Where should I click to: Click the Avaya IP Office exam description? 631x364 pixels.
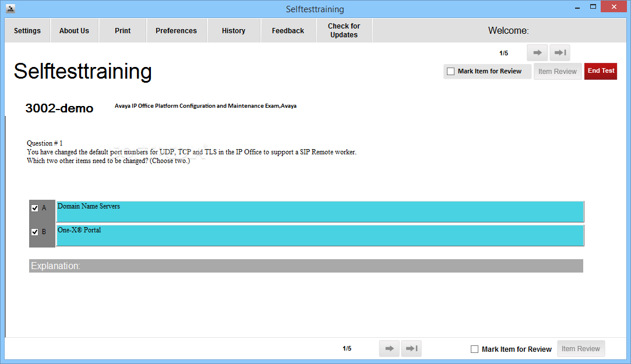206,106
